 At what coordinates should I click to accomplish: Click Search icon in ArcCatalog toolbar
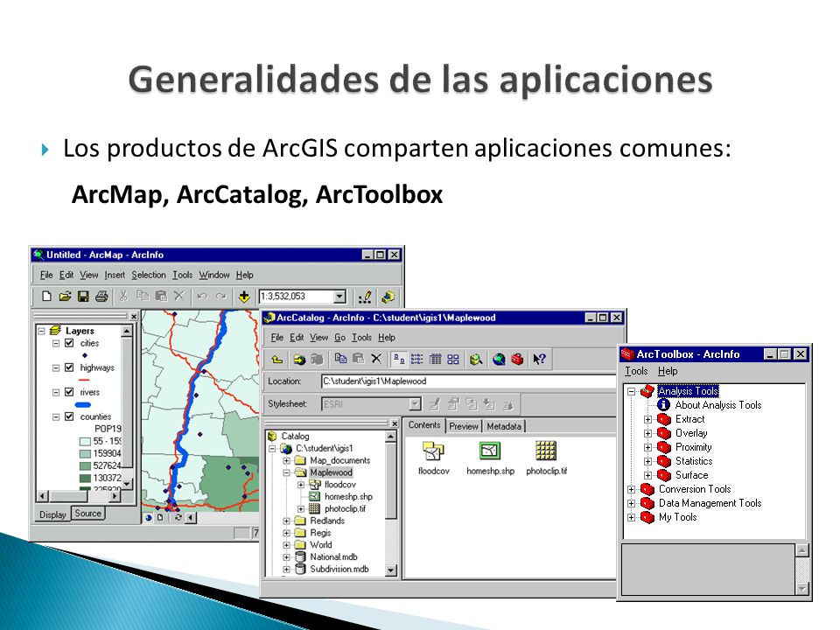[476, 360]
